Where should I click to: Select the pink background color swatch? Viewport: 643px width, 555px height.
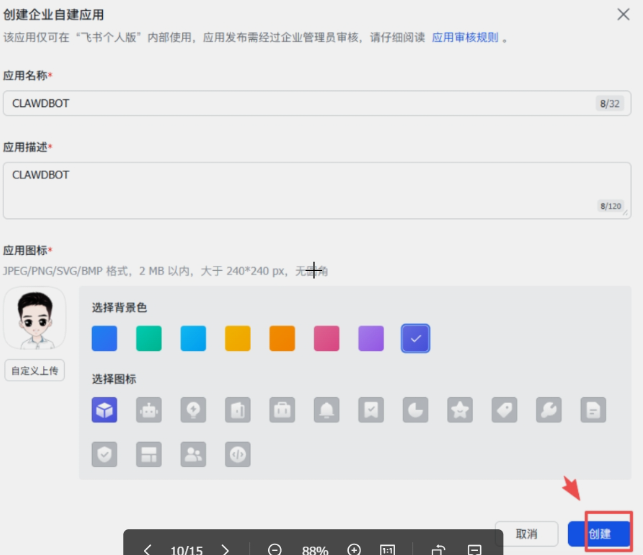pos(326,338)
